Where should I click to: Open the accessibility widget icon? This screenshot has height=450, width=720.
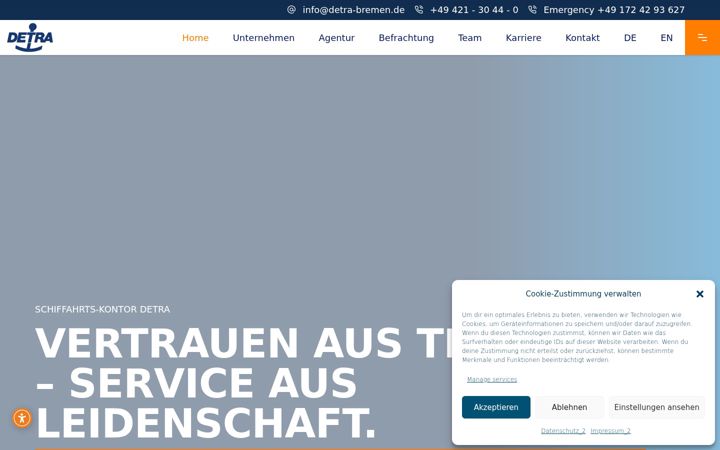pos(22,418)
